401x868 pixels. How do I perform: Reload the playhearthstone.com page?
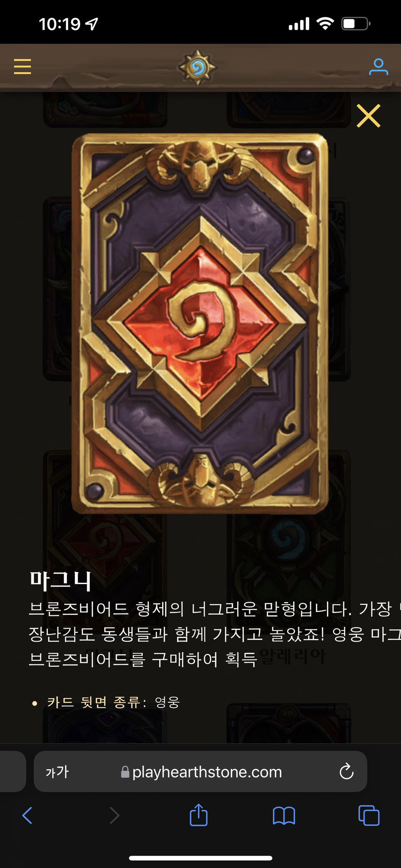[346, 771]
